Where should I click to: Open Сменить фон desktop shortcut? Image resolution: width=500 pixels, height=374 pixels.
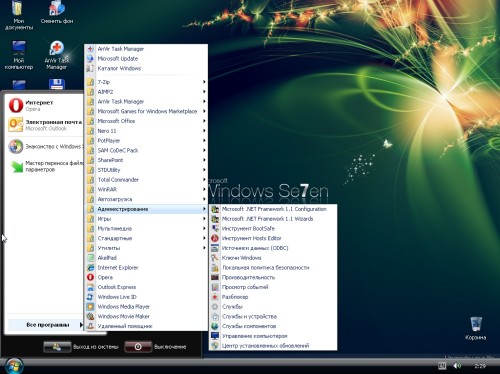coord(57,13)
